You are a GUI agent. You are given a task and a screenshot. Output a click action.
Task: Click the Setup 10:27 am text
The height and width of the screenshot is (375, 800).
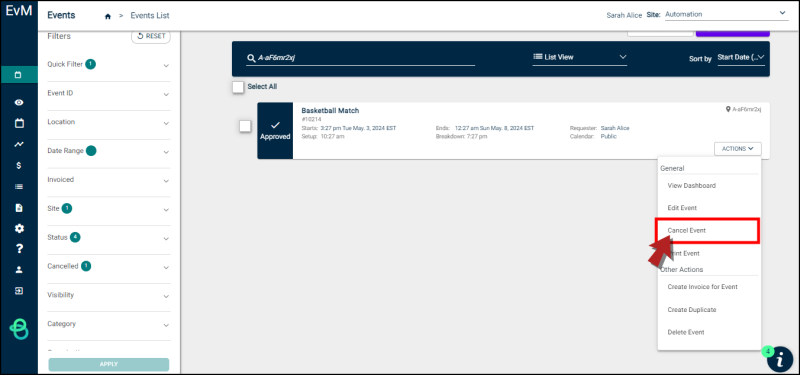[323, 137]
